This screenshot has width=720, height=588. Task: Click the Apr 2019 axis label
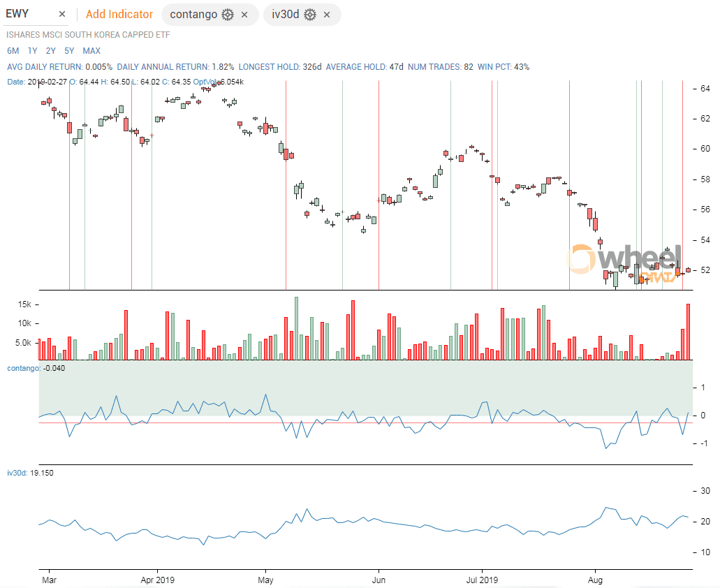click(x=158, y=580)
